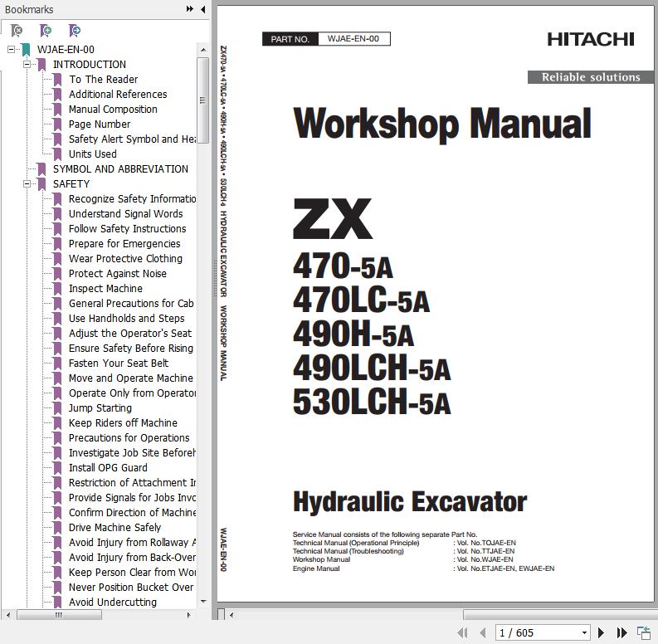Expand the bookmarks panel with double-arrow icon
This screenshot has height=644, width=658.
(x=190, y=9)
